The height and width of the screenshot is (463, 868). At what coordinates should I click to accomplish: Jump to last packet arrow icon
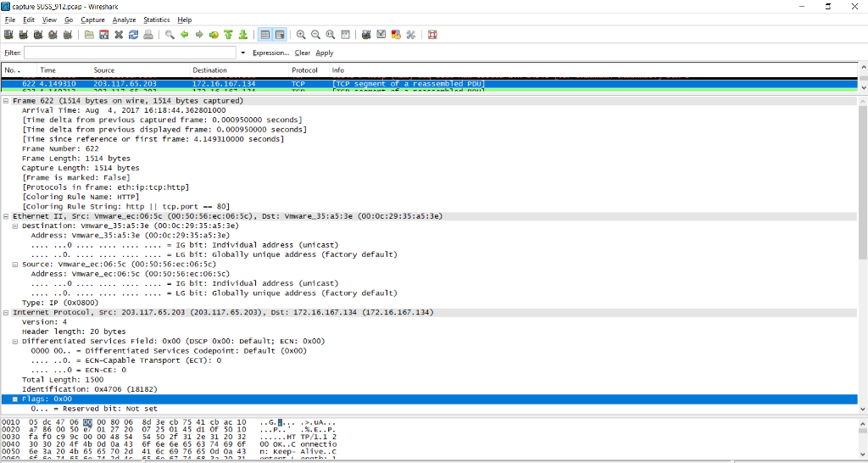243,34
